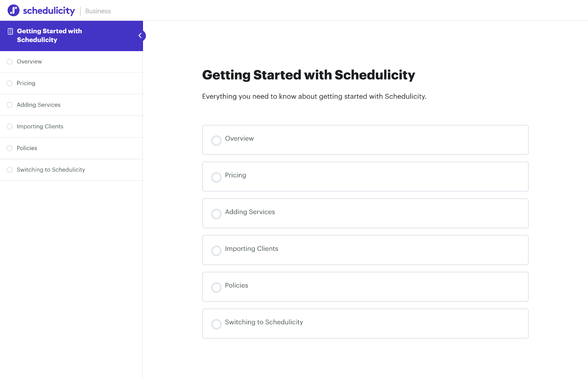588x378 pixels.
Task: Click the Switching to Schedulicity sidebar circle
Action: (10, 170)
